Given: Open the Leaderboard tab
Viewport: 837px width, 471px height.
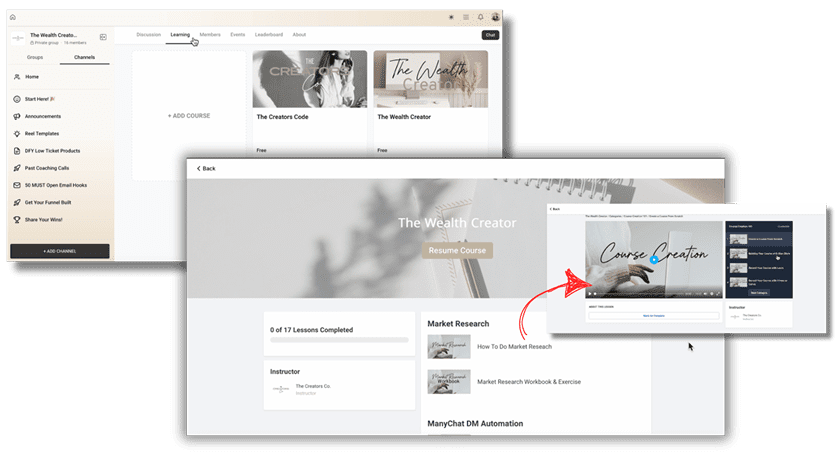Looking at the screenshot, I should 269,35.
